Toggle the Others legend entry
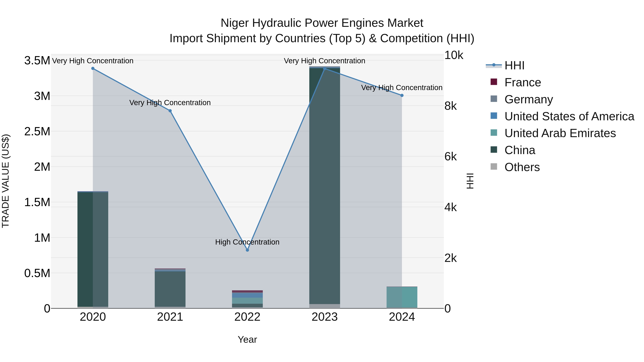The height and width of the screenshot is (362, 644). pyautogui.click(x=515, y=167)
